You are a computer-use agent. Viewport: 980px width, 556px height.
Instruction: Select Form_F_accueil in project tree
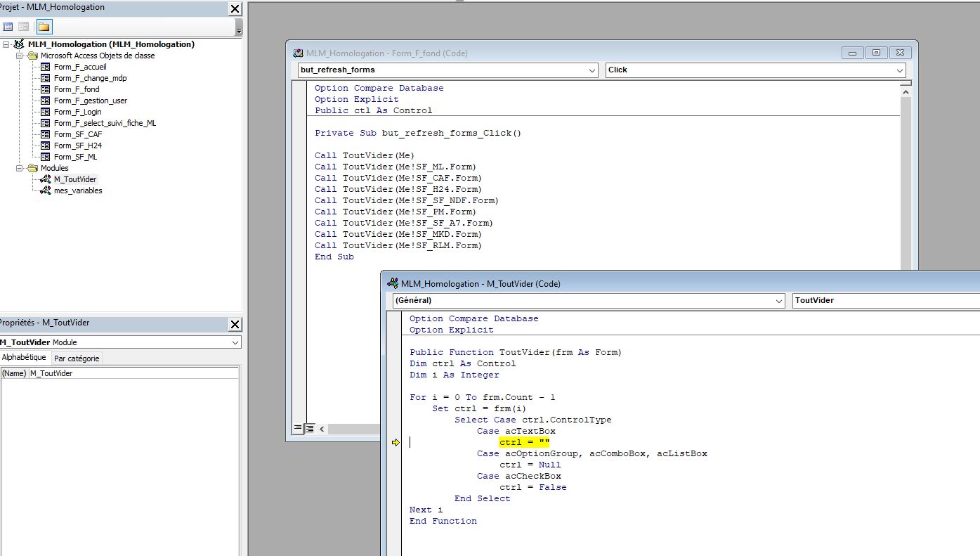tap(80, 67)
